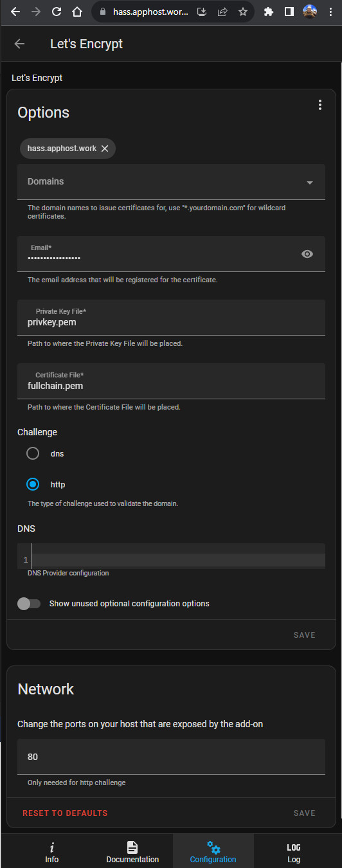The height and width of the screenshot is (868, 342).
Task: Remove the hass.apphost.work domain chip
Action: (105, 149)
